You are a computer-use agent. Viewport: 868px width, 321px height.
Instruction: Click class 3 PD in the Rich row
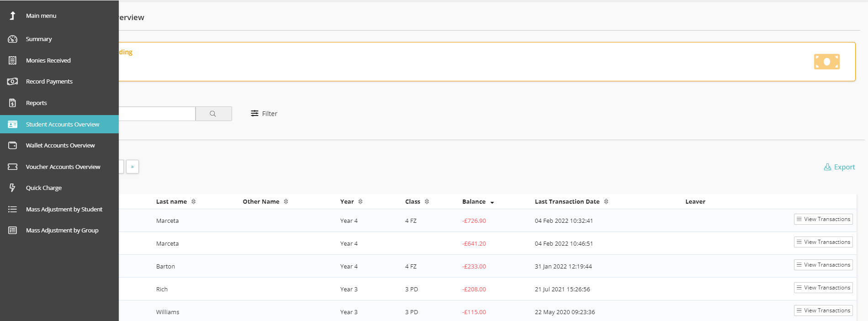point(412,289)
